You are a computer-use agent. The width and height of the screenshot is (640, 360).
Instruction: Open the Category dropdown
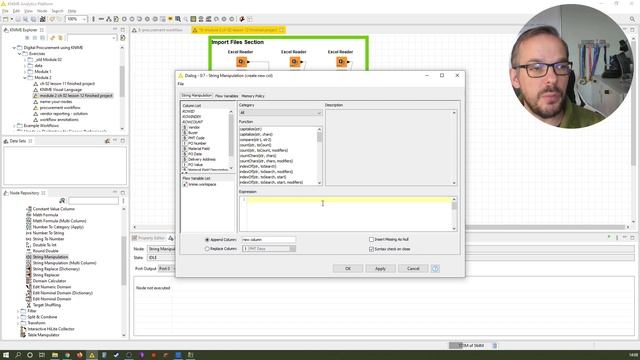(x=280, y=113)
